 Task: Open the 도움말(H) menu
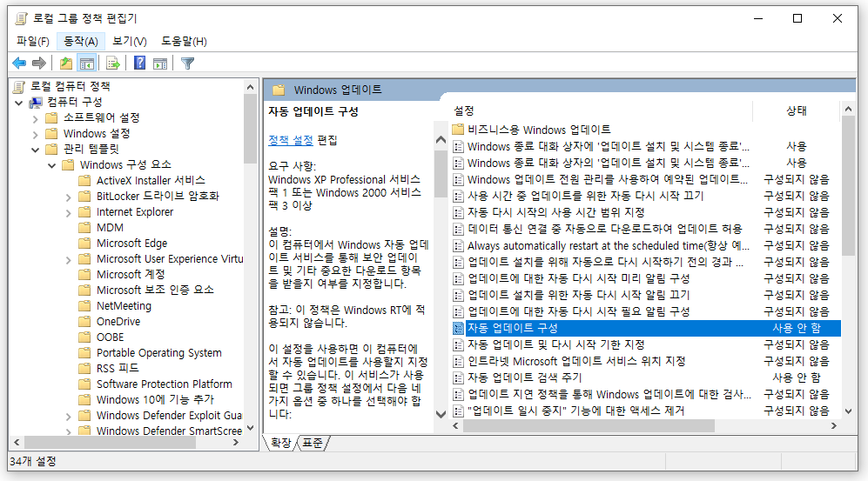[184, 41]
